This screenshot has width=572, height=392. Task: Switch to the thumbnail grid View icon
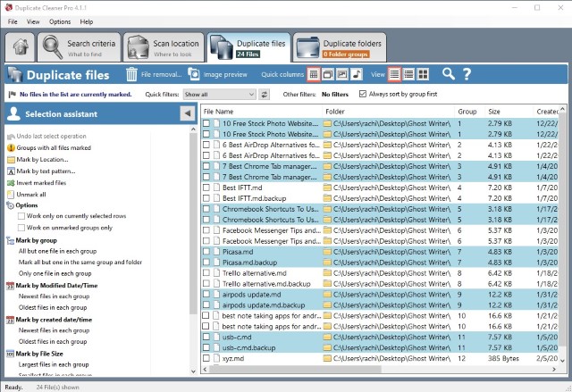click(x=423, y=74)
